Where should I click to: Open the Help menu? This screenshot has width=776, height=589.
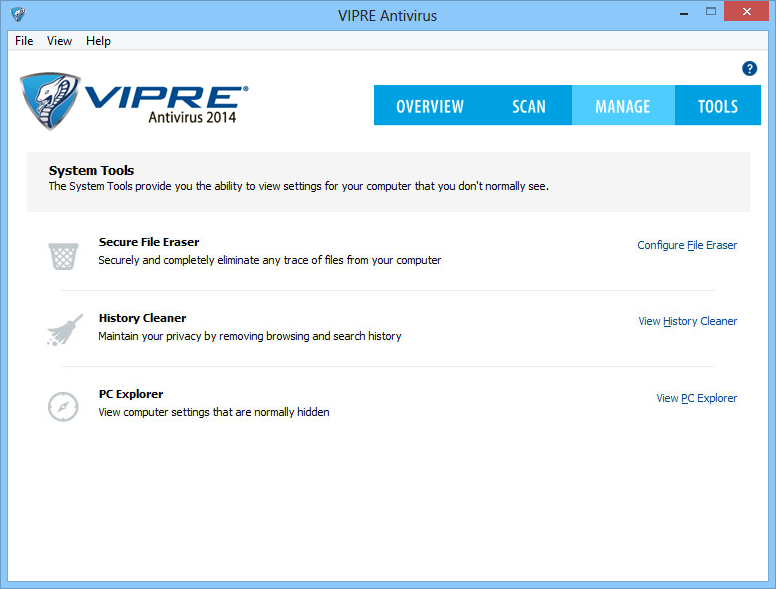coord(98,41)
